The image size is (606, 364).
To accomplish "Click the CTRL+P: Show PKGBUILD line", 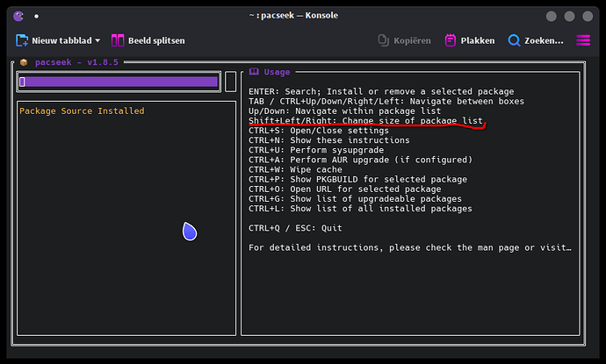I will 357,179.
